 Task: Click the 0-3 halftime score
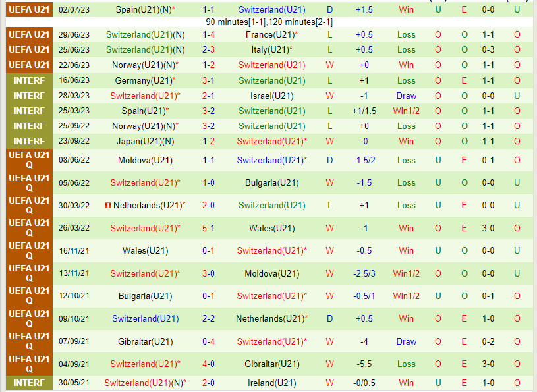[x=488, y=49]
